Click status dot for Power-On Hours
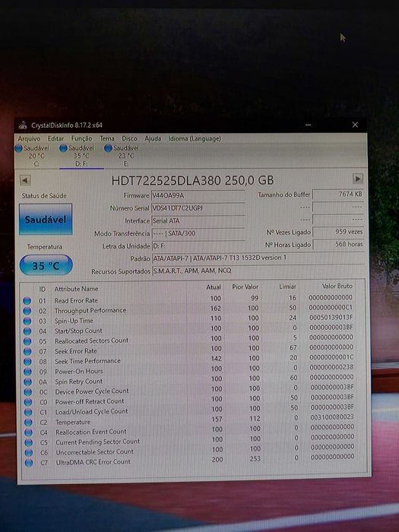399x532 pixels. click(28, 372)
